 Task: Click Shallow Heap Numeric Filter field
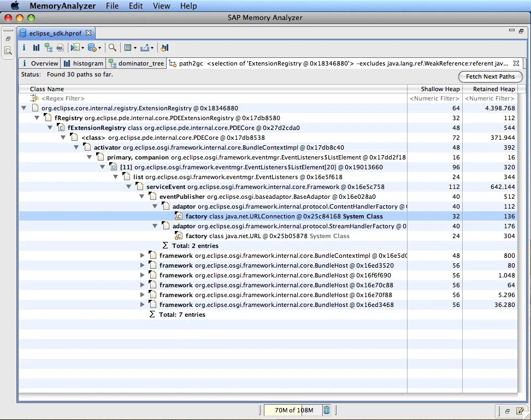[x=434, y=98]
